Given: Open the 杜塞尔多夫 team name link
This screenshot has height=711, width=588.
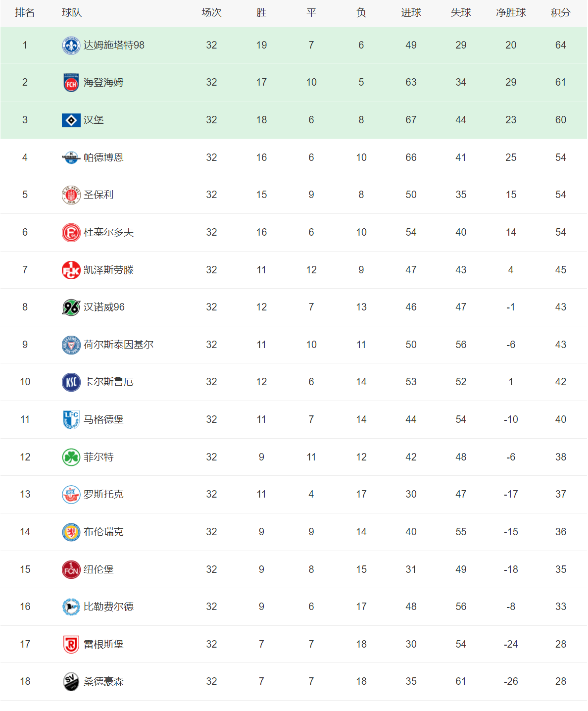Looking at the screenshot, I should [x=108, y=233].
